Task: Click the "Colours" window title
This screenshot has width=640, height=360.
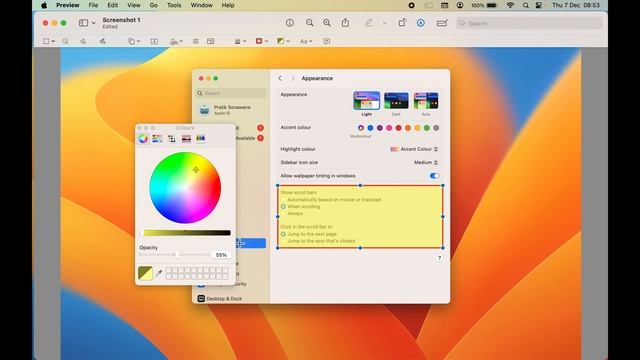Action: click(x=185, y=128)
